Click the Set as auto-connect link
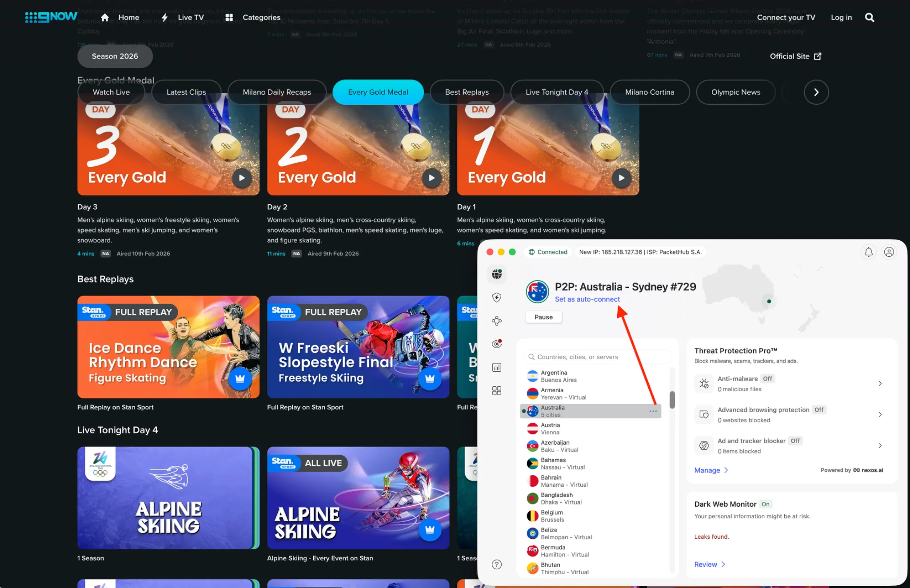Viewport: 910px width, 588px height. [587, 299]
